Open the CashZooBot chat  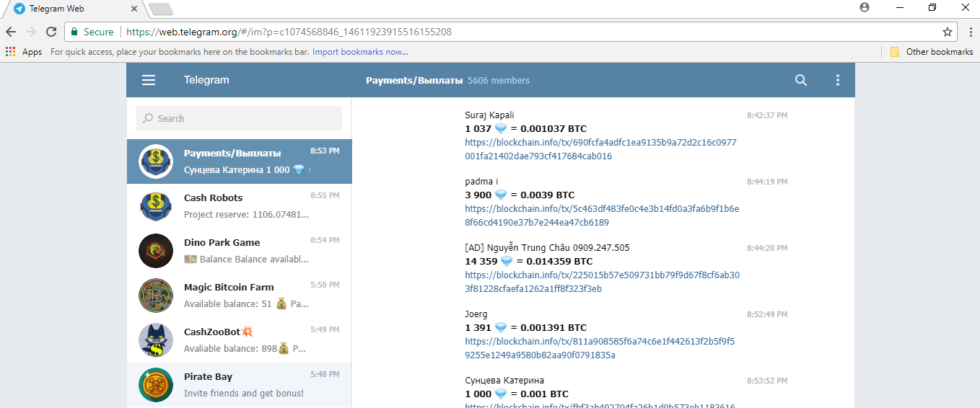[x=239, y=340]
